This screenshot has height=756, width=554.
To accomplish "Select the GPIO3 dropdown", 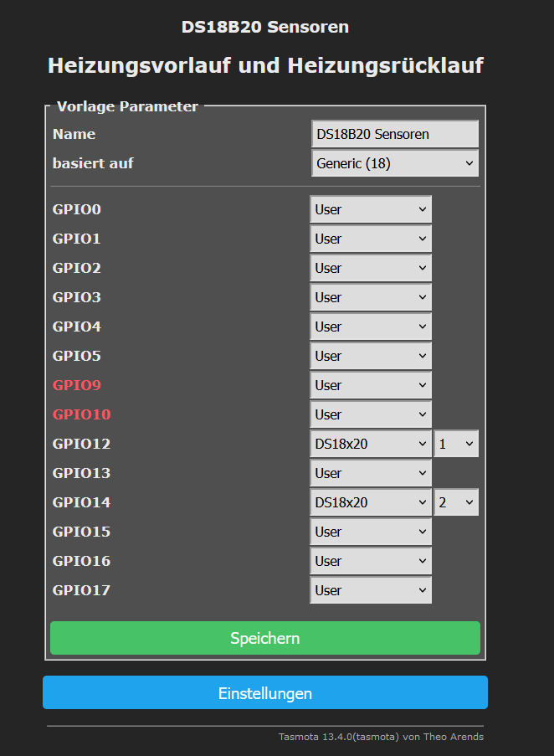I will 371,297.
